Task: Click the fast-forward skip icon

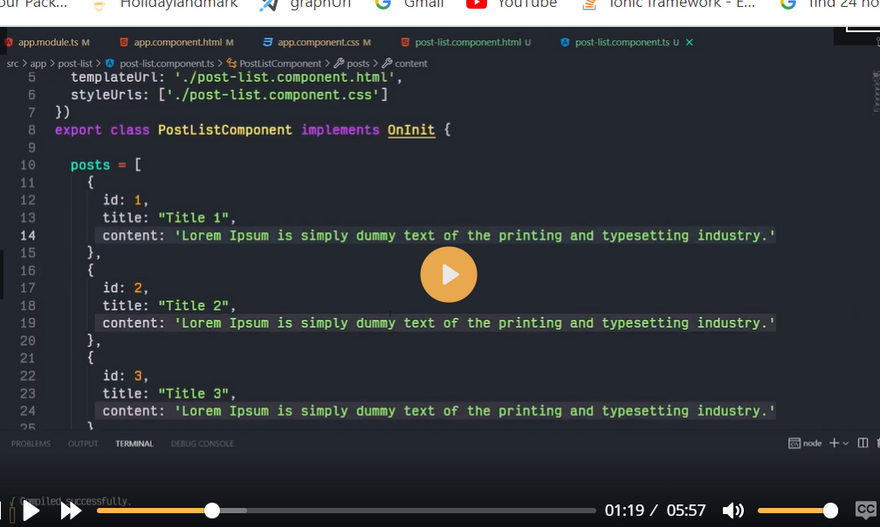Action: pos(70,511)
